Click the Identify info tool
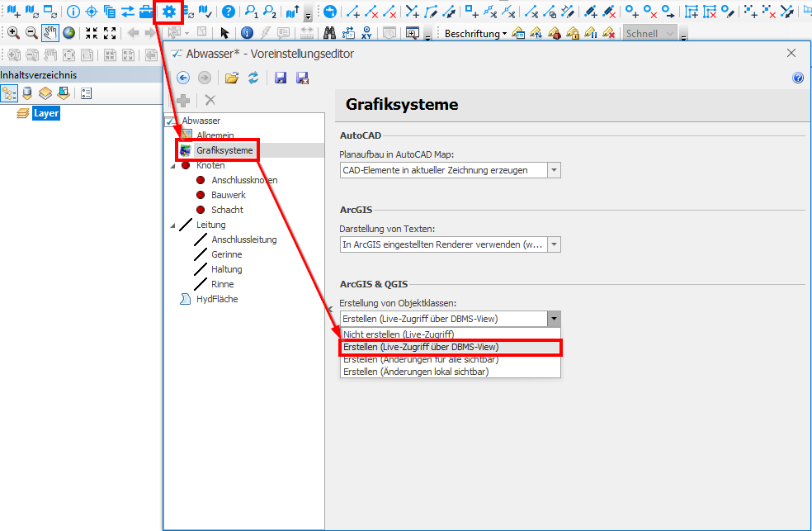This screenshot has height=531, width=812. [247, 33]
